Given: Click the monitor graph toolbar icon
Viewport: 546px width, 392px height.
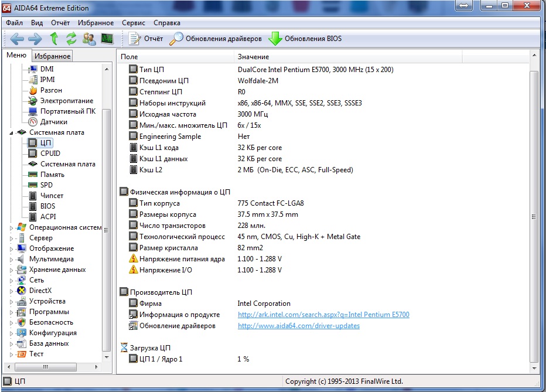Looking at the screenshot, I should 107,38.
